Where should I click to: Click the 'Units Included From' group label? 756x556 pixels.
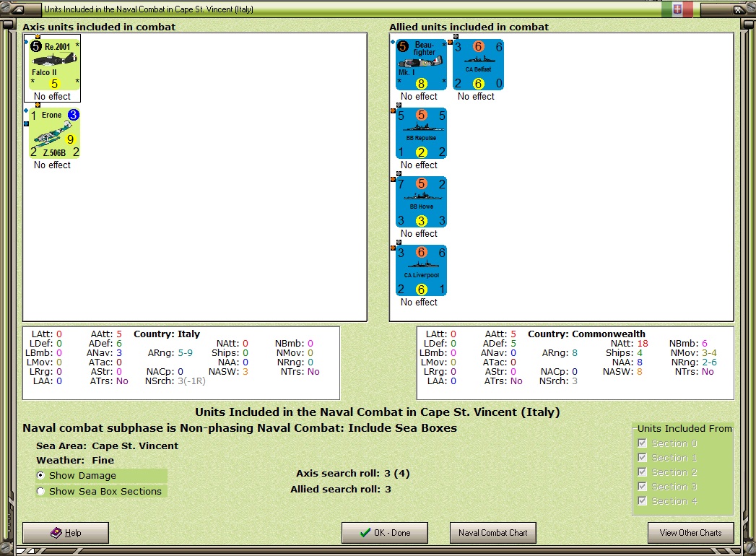(685, 428)
